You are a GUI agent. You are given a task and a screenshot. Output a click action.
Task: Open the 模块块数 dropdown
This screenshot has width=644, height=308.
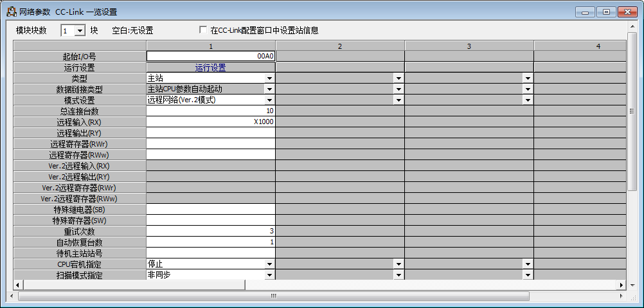point(80,31)
